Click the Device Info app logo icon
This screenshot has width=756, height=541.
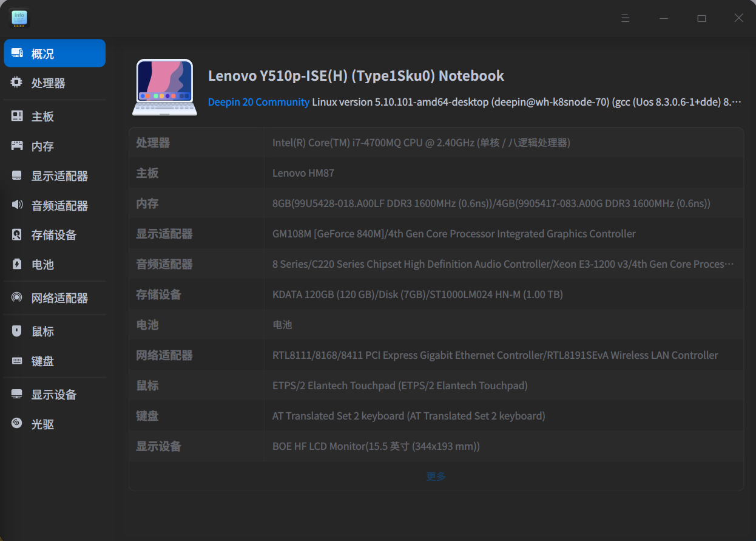click(x=19, y=18)
